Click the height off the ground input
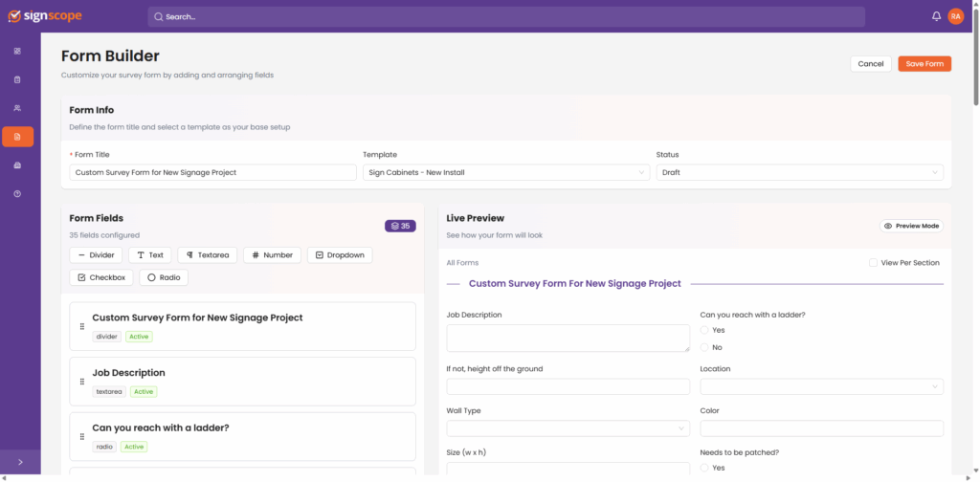The width and height of the screenshot is (980, 482). pos(568,386)
